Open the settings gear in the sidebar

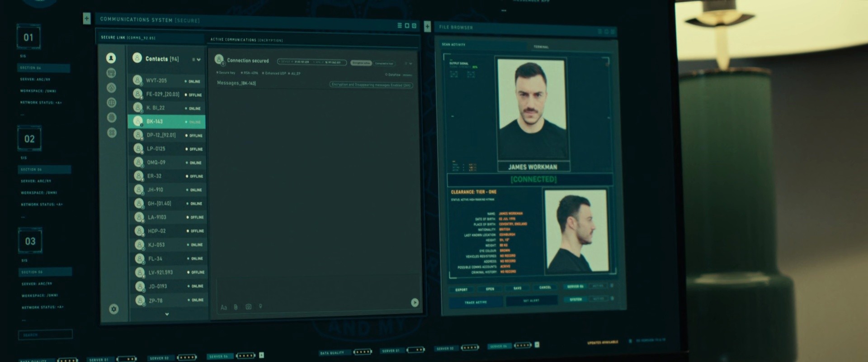click(114, 309)
